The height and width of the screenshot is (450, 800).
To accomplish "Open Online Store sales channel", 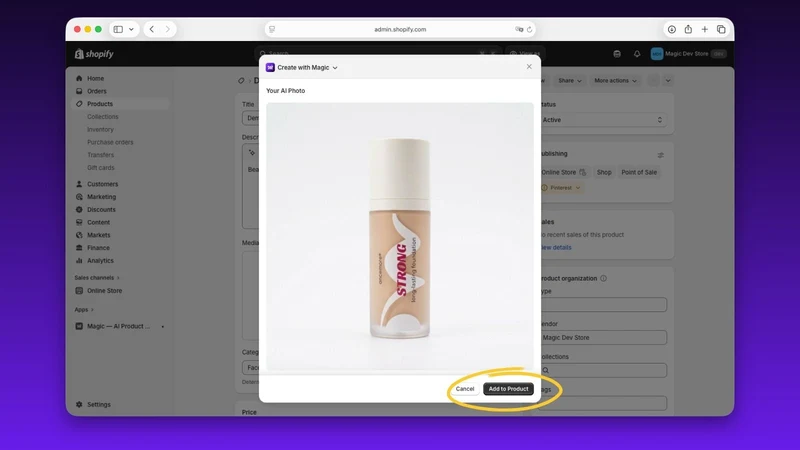I will point(105,291).
